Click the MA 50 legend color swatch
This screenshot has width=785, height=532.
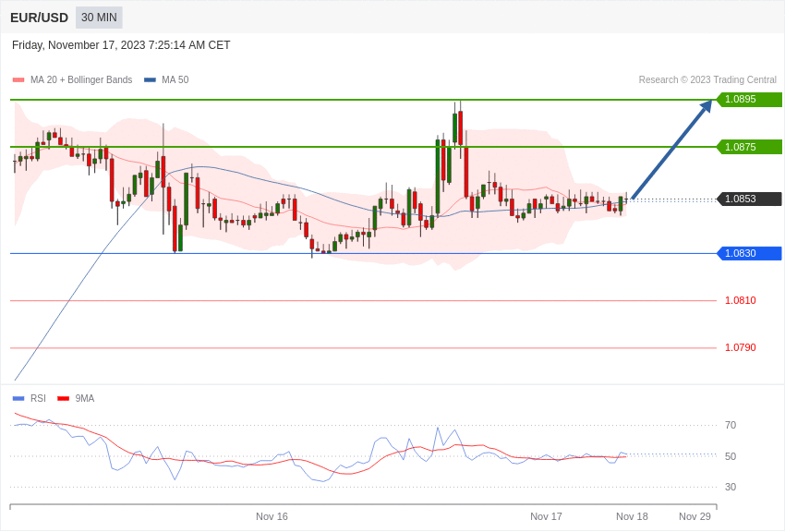click(151, 80)
